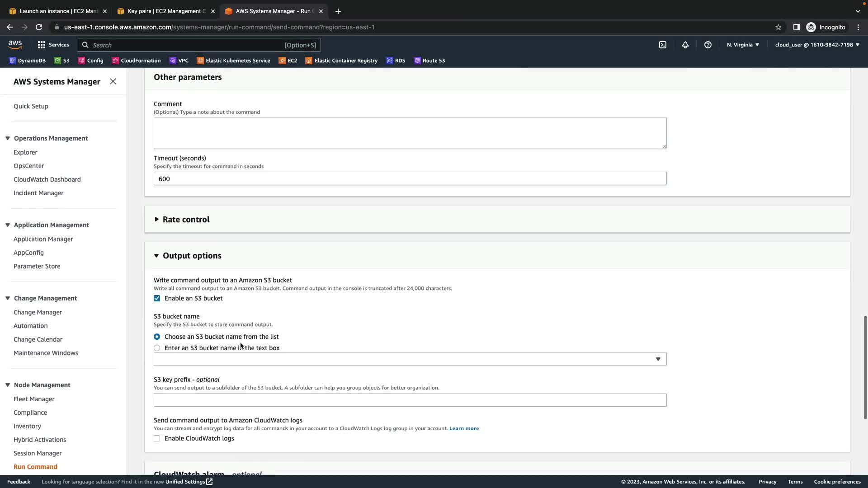
Task: Open Parameter Store in sidebar
Action: point(37,266)
